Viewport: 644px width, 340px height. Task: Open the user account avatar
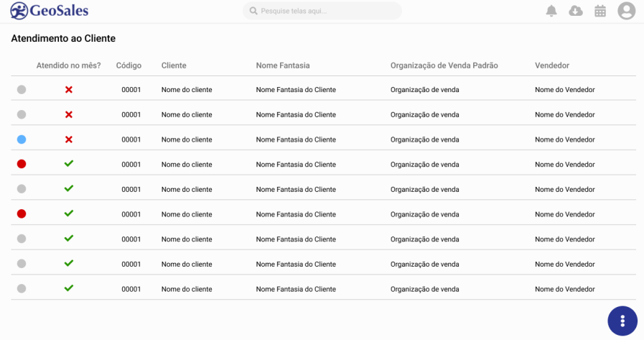click(x=627, y=11)
